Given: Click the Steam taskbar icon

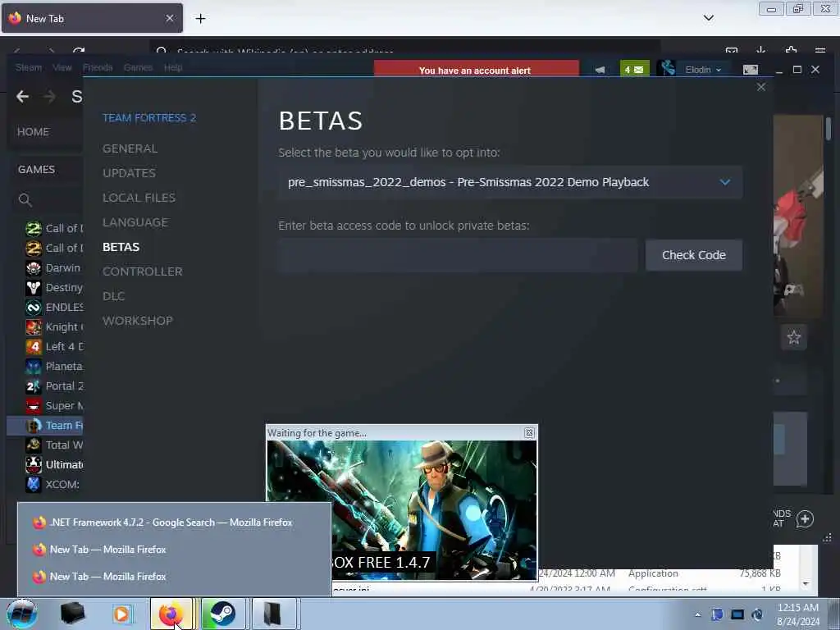Looking at the screenshot, I should click(221, 614).
